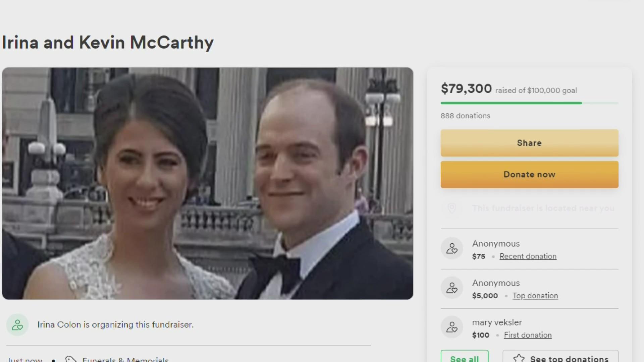This screenshot has height=362, width=644.
Task: Click donor icon next to $75 Anonymous donation
Action: point(452,248)
